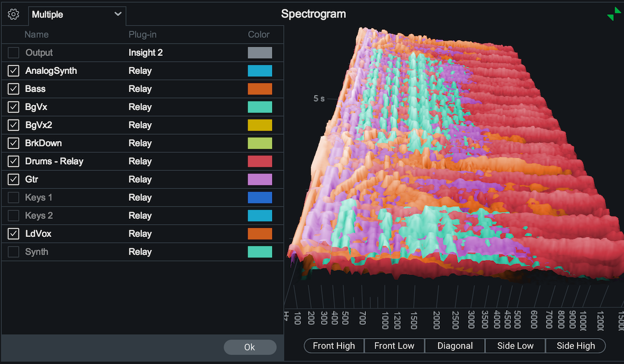
Task: Click the Gtr purple color swatch
Action: (260, 179)
